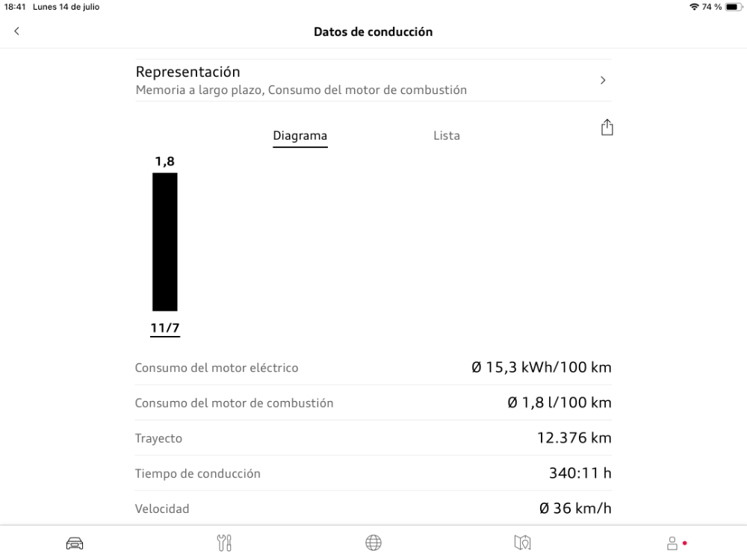747x560 pixels.
Task: Select the Trayecto 12.376 km row
Action: click(x=373, y=438)
